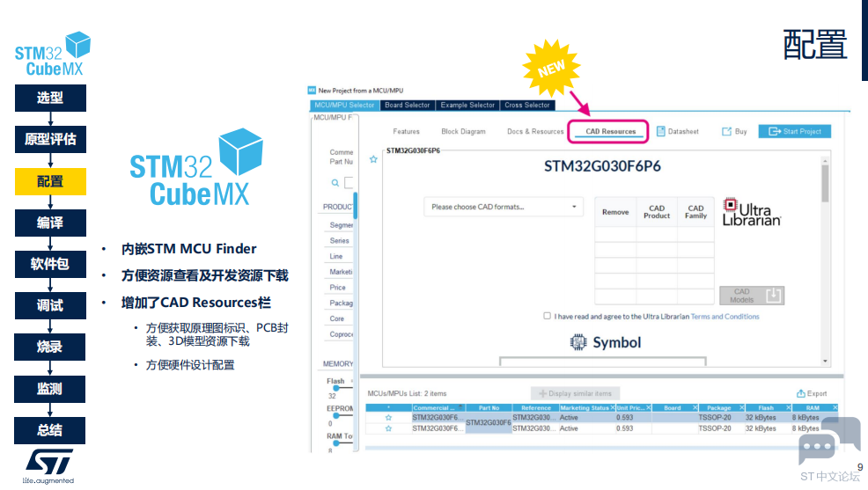Click the Ultra Librarian logo

click(x=752, y=212)
